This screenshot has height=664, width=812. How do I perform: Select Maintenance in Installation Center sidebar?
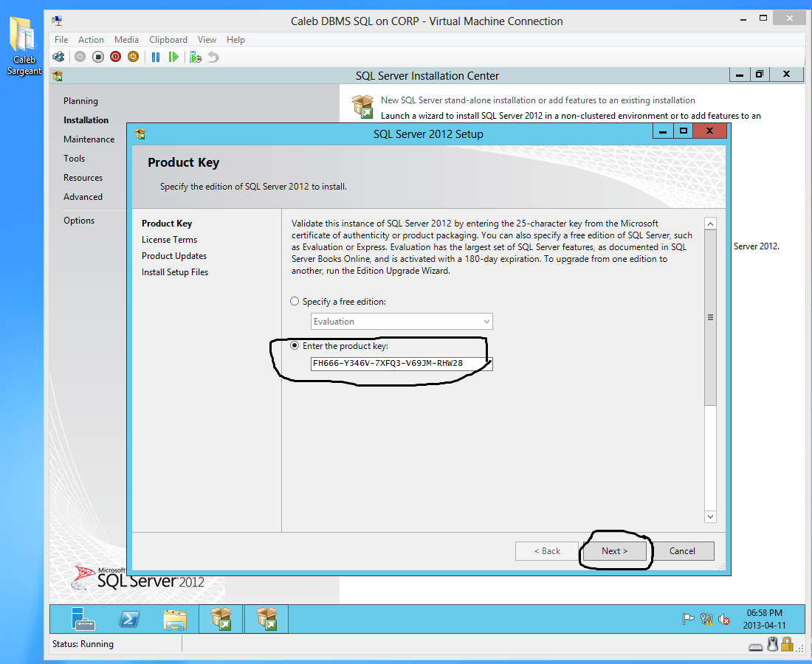[89, 139]
